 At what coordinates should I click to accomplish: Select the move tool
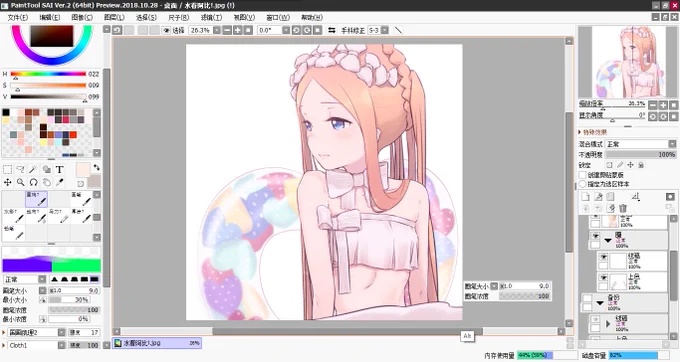click(x=7, y=182)
